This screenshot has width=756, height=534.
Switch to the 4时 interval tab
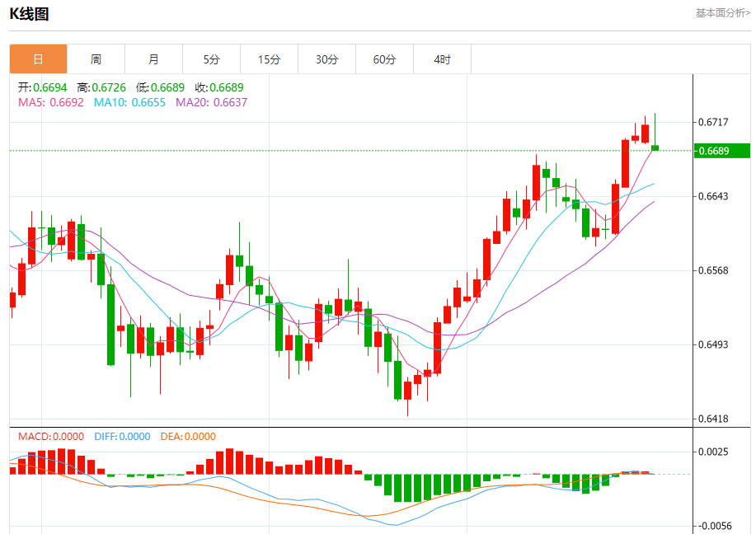442,59
